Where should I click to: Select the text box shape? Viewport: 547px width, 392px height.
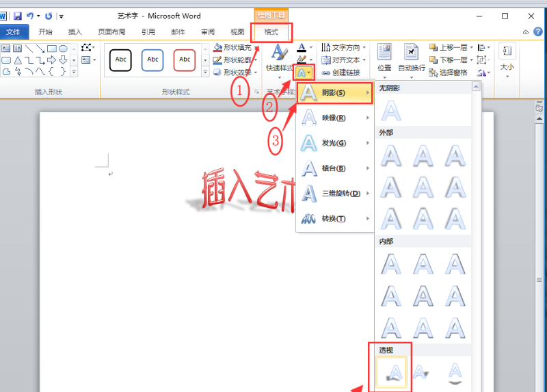pos(6,49)
